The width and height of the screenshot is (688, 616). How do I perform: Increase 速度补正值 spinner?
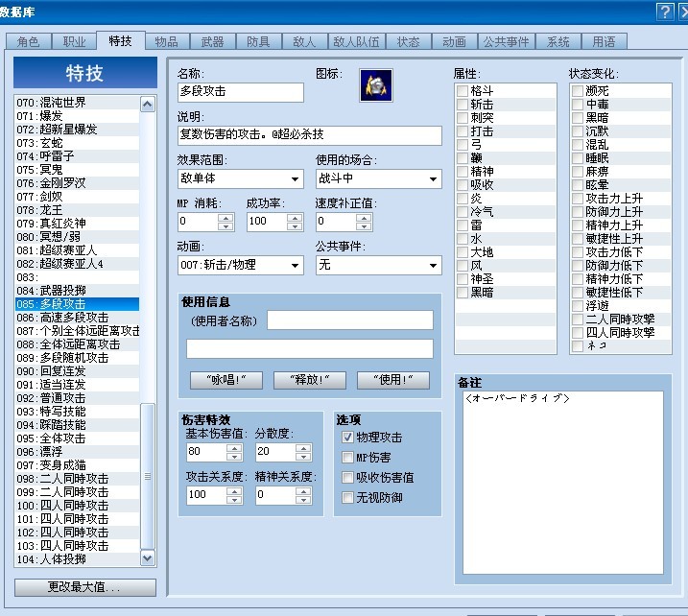coord(364,218)
